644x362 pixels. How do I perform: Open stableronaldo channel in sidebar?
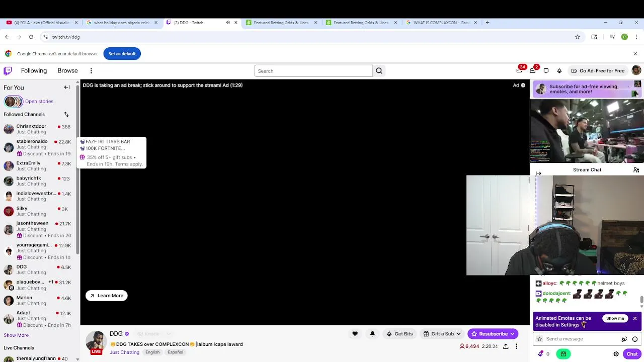tap(38, 147)
